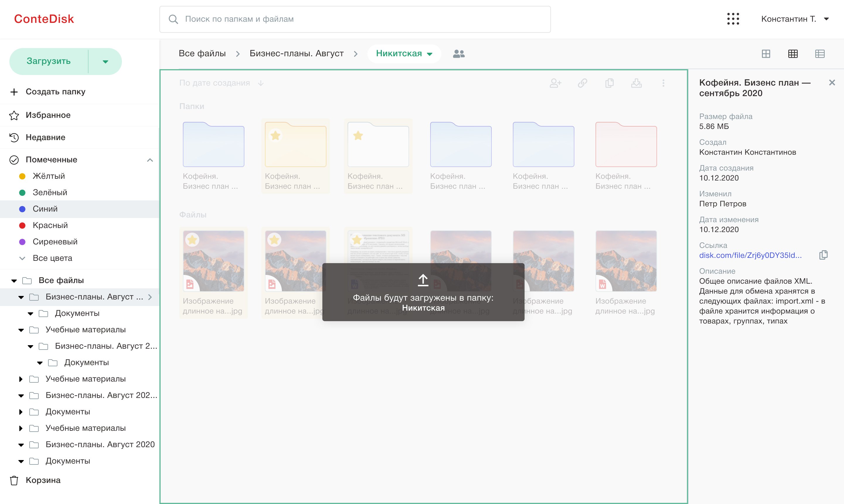Open the Загрузить dropdown arrow
The image size is (844, 504).
point(105,62)
